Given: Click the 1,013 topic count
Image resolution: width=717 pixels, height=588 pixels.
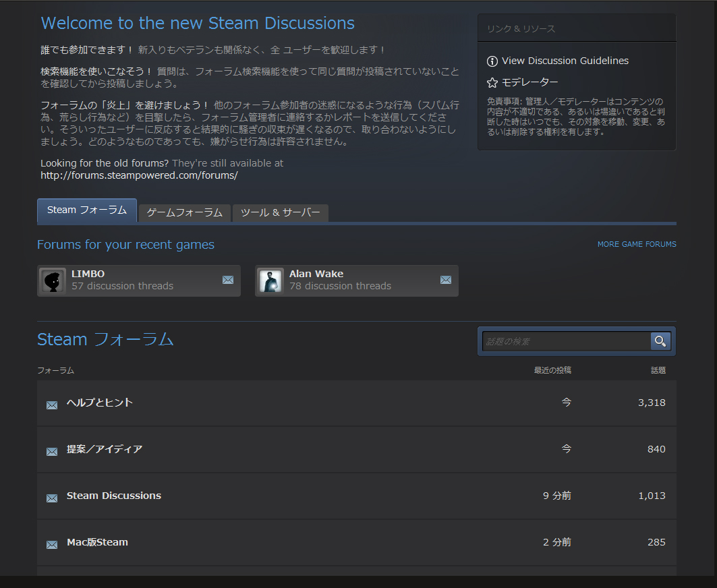Looking at the screenshot, I should 652,496.
